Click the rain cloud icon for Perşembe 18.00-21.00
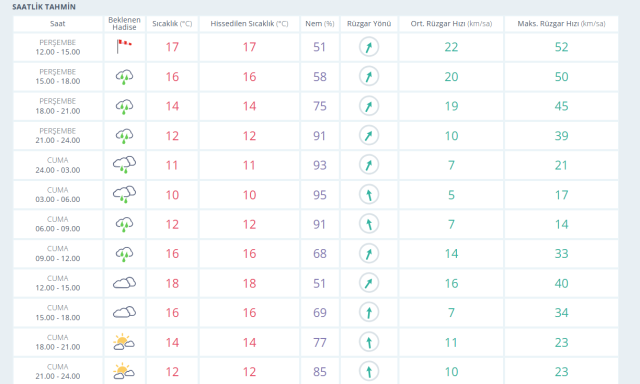 (x=124, y=106)
